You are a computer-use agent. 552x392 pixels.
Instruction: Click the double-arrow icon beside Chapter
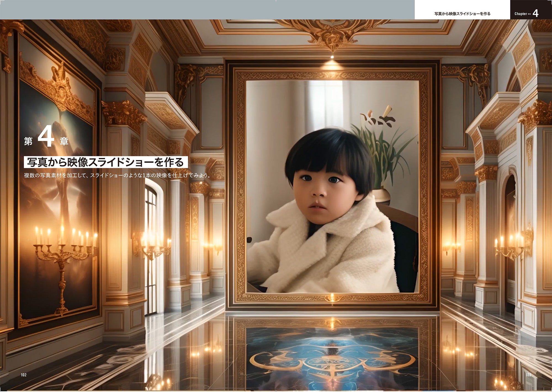pyautogui.click(x=529, y=14)
